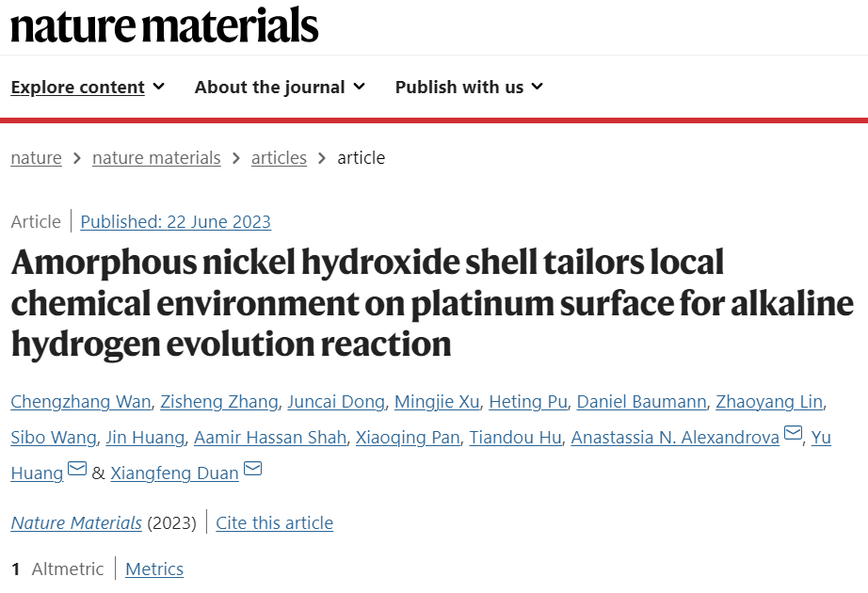This screenshot has height=593, width=868.
Task: Open author Daniel Baumann link
Action: click(642, 401)
